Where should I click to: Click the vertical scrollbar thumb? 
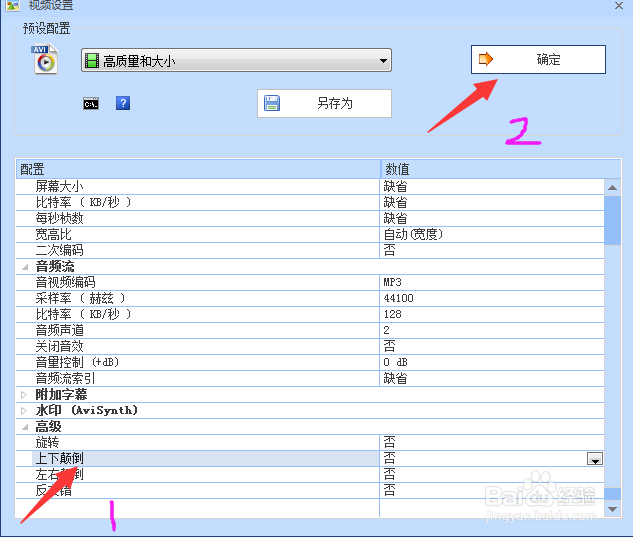pyautogui.click(x=612, y=220)
